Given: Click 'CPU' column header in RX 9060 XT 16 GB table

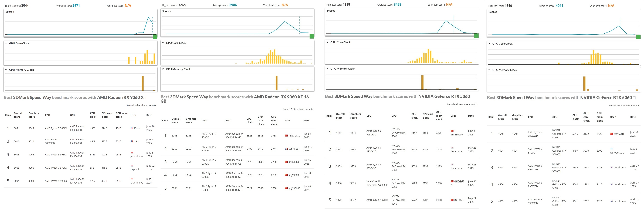Looking at the screenshot, I should click(x=204, y=121).
